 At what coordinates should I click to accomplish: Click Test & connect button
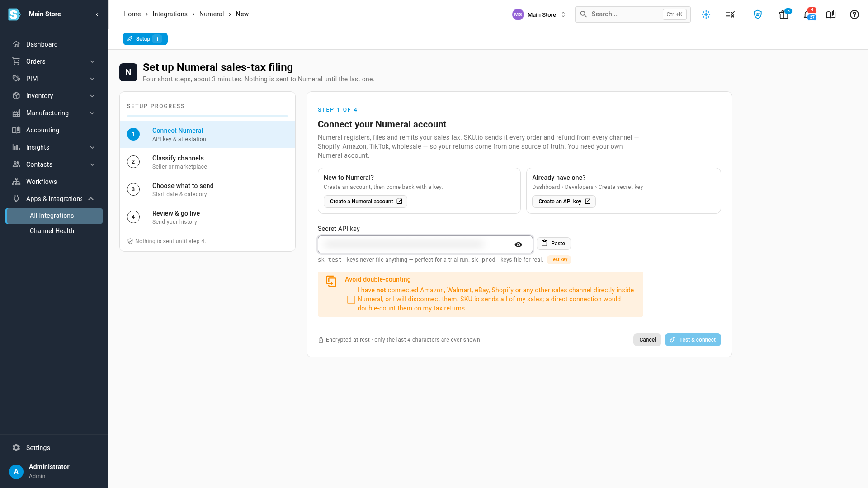tap(693, 340)
